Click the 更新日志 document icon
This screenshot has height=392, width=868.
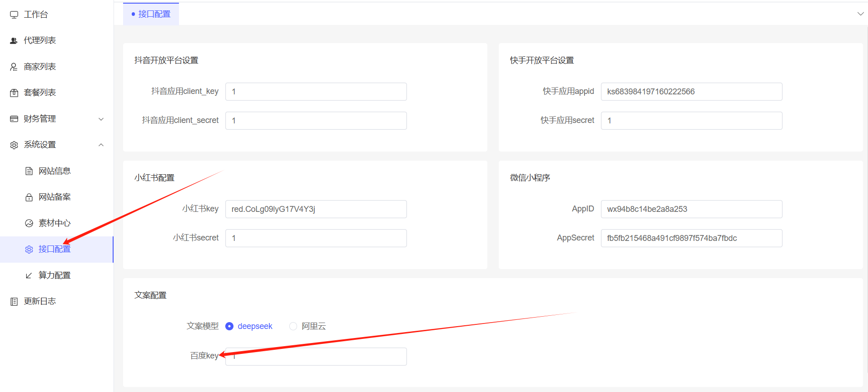point(14,302)
